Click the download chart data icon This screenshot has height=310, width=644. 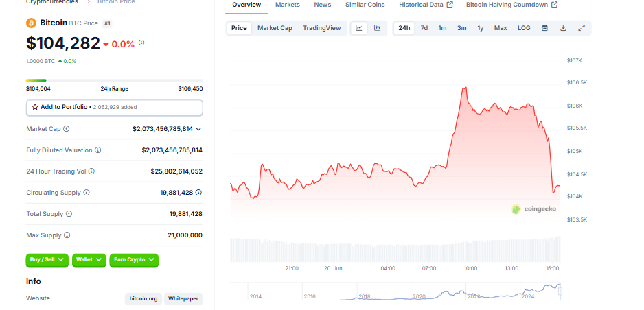563,28
